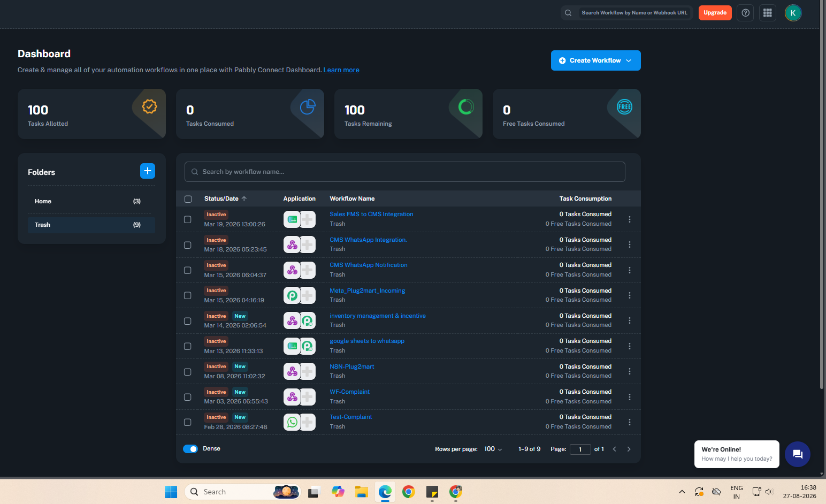Sort by Status/Date column header
826x504 pixels.
[225, 198]
